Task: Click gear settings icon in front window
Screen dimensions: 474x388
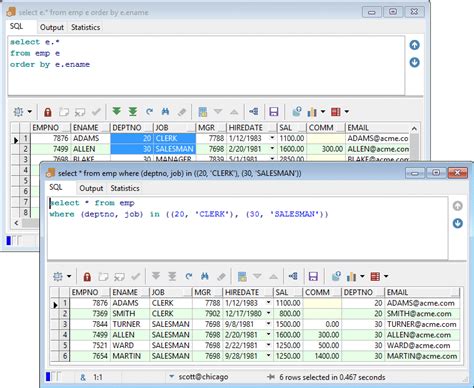Action: (58, 276)
